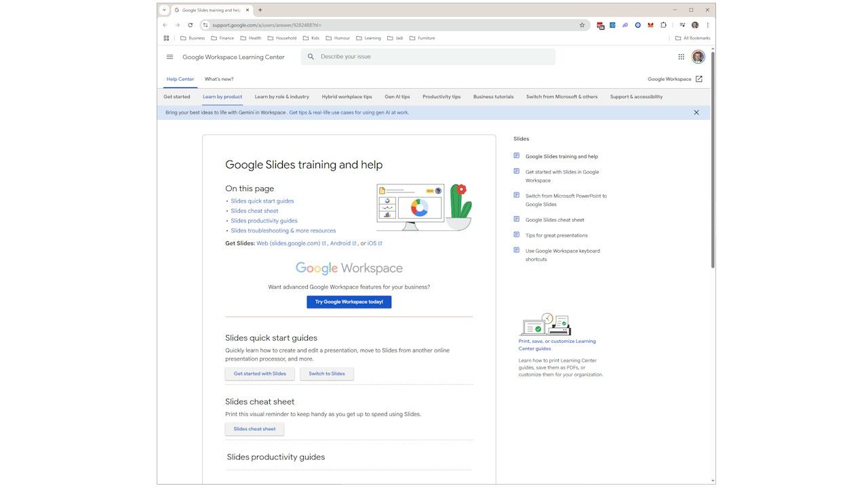Open the Chrome profile avatar in toolbar

coord(694,25)
